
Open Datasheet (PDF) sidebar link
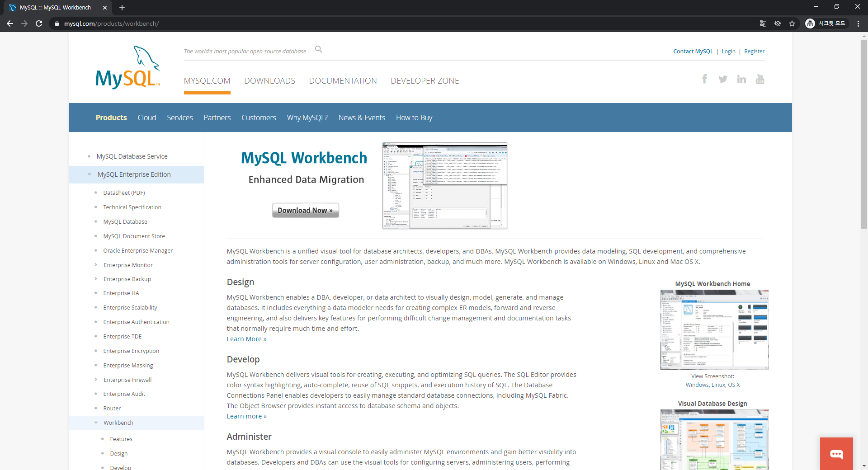124,193
